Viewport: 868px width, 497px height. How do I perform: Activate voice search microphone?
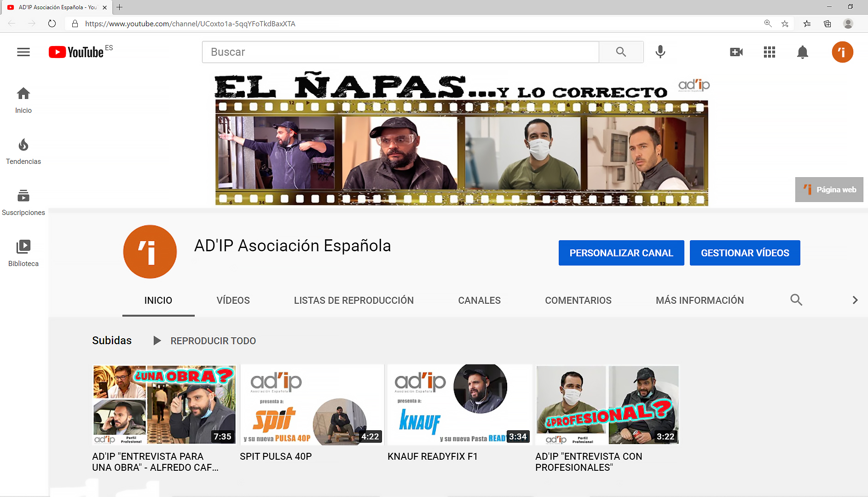(x=660, y=52)
